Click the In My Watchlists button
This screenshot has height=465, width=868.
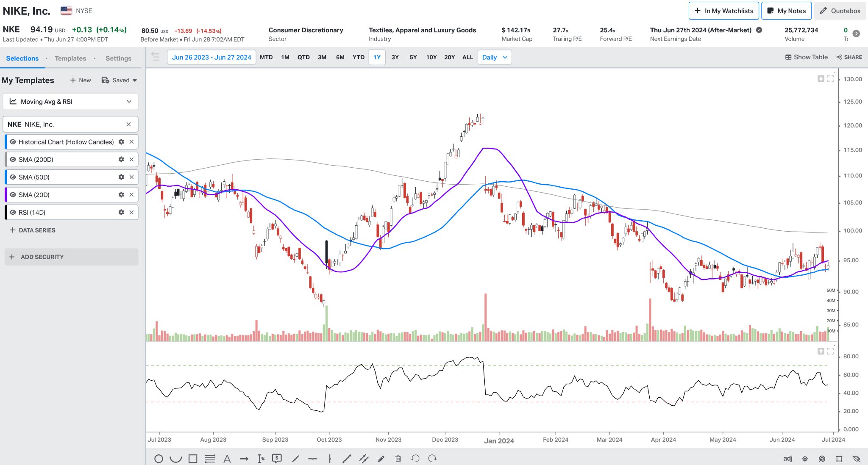pos(724,11)
